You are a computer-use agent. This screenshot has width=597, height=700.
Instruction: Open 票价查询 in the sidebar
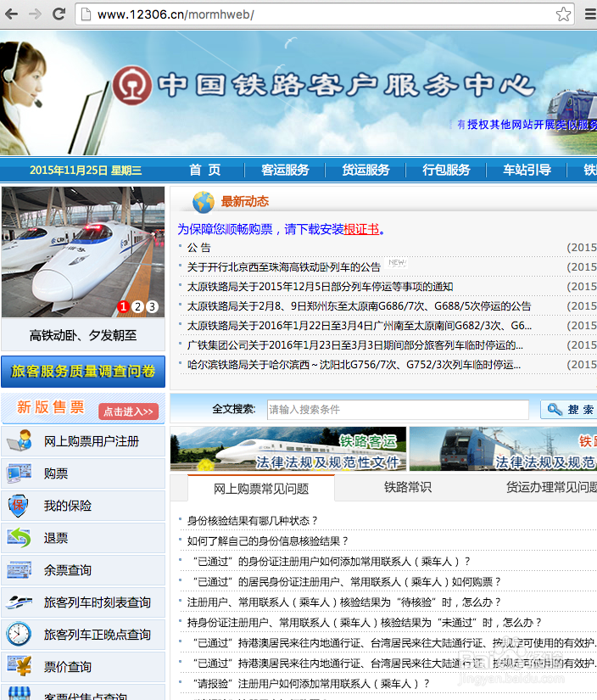coord(83,666)
